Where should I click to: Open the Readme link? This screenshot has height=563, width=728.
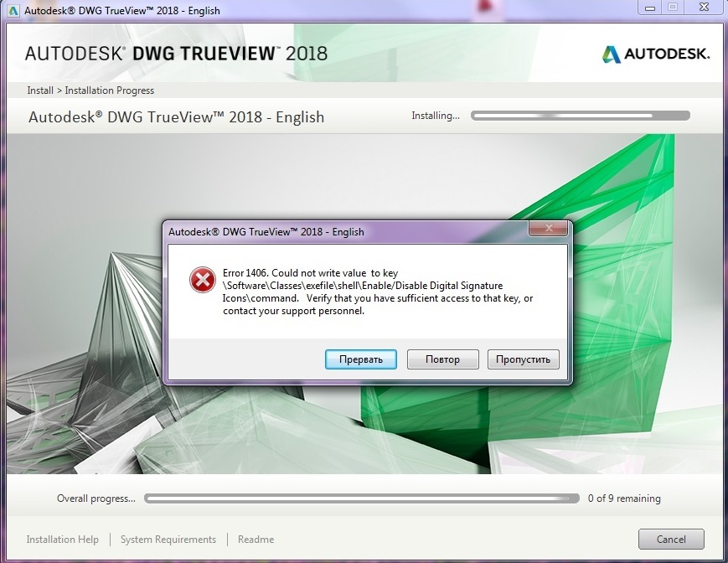click(x=256, y=540)
